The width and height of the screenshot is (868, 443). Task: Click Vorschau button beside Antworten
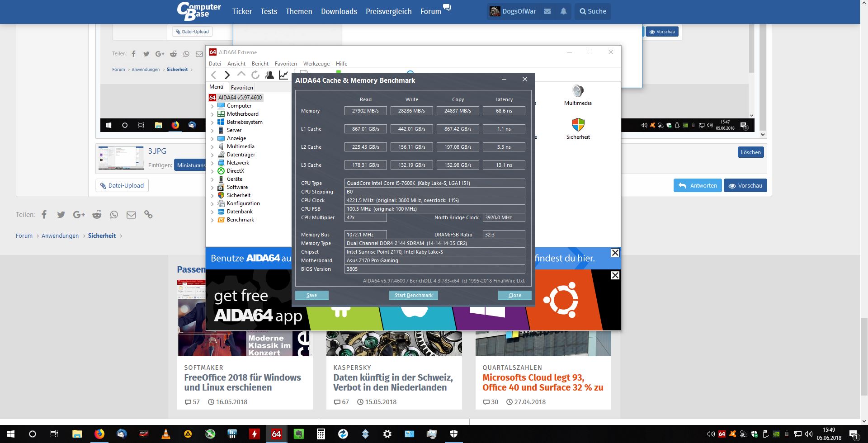click(745, 185)
